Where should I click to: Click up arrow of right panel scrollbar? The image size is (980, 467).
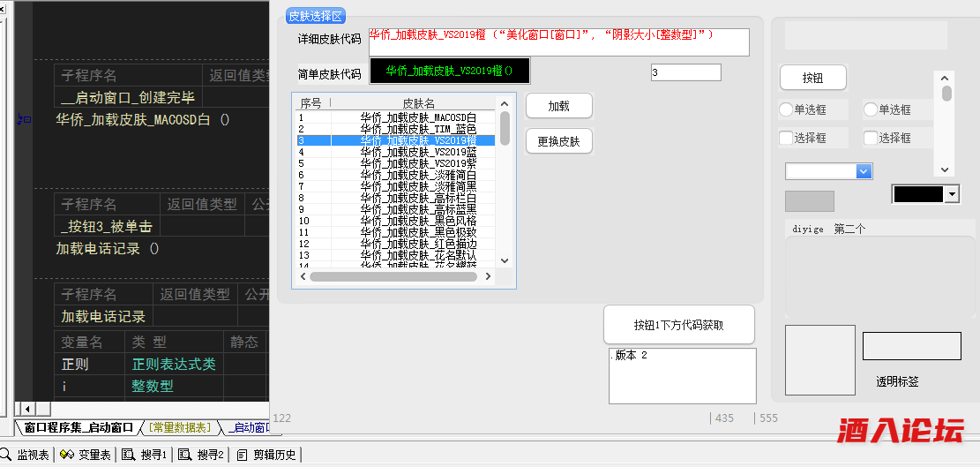click(x=946, y=78)
